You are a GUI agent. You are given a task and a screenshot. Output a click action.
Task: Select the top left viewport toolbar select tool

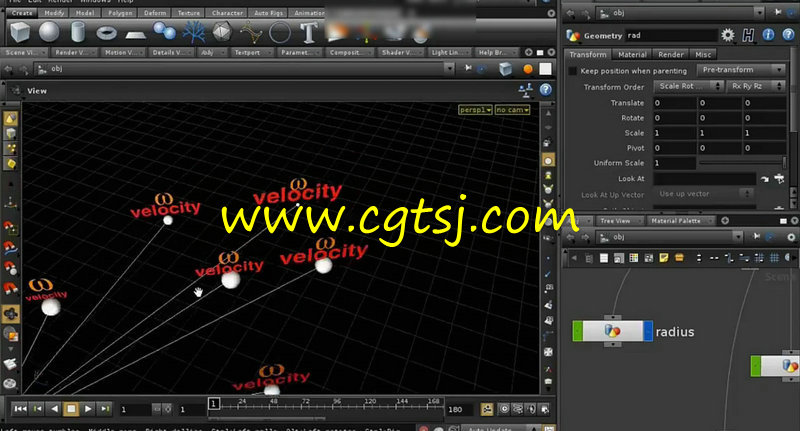click(x=10, y=118)
